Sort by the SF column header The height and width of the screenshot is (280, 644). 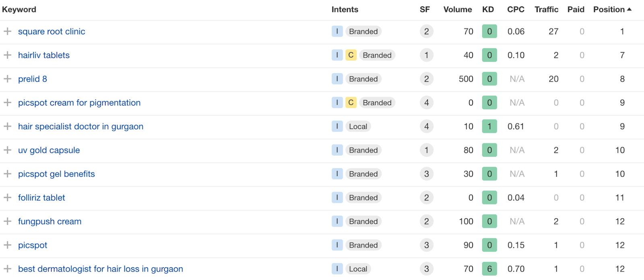pos(425,9)
